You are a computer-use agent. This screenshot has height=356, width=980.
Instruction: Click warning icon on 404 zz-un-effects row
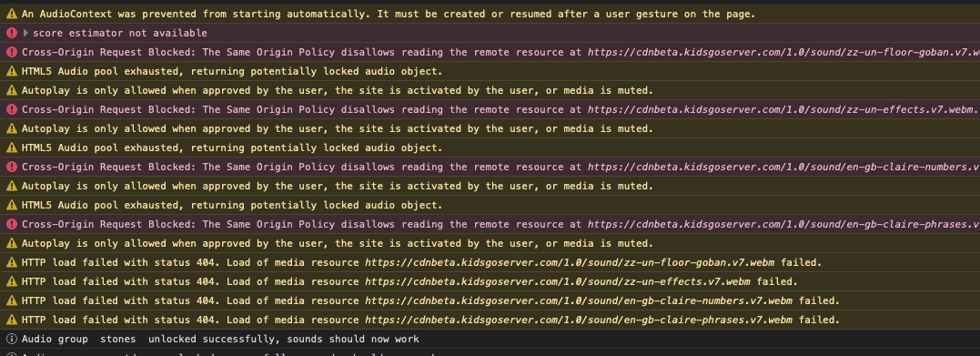click(x=11, y=281)
